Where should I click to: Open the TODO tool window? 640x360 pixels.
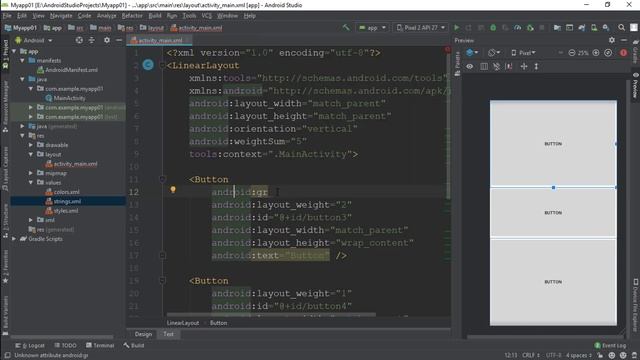[x=65, y=345]
